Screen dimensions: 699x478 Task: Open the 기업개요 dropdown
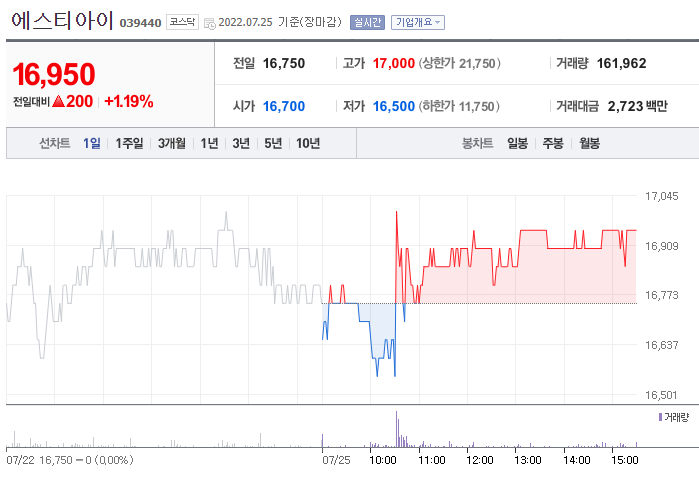418,22
